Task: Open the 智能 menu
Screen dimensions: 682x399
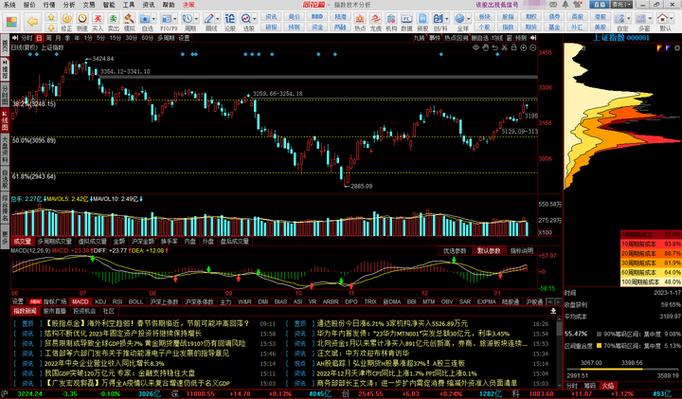Action: click(109, 5)
